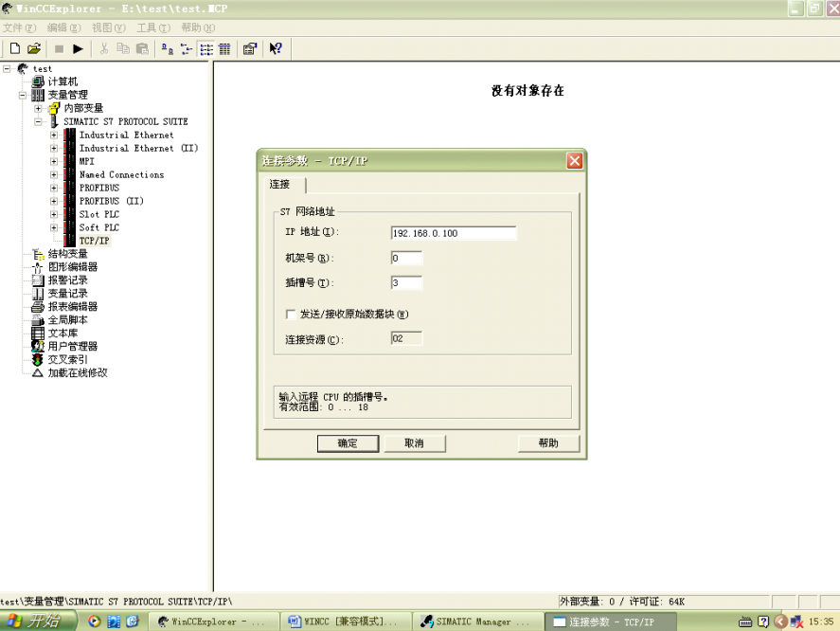Open the Properties toolbar icon
This screenshot has height=631, width=840.
[x=250, y=48]
